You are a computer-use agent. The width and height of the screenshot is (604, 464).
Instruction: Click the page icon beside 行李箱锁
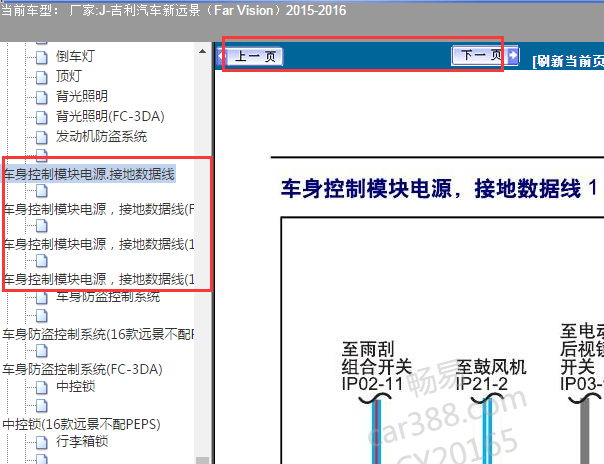[42, 442]
